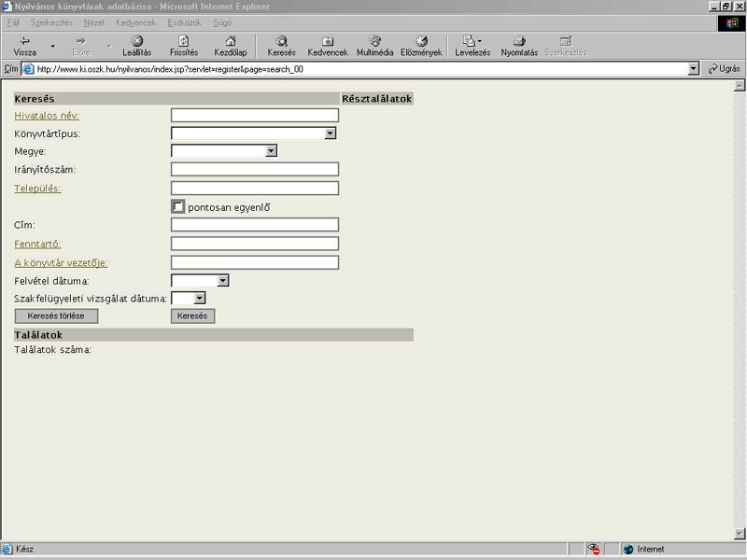Open the Szerkesztés menu

pyautogui.click(x=51, y=22)
